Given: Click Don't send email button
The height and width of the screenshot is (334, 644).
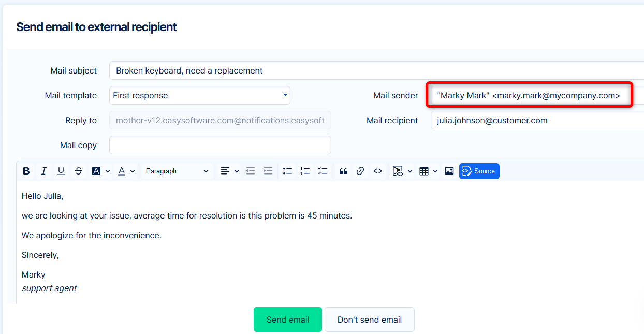Looking at the screenshot, I should 369,320.
